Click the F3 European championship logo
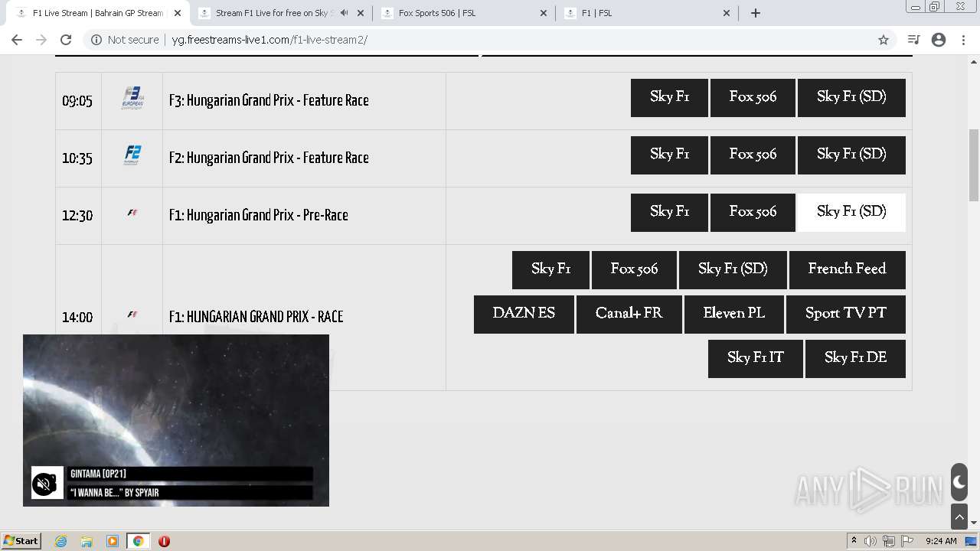The width and height of the screenshot is (980, 551). click(x=132, y=99)
